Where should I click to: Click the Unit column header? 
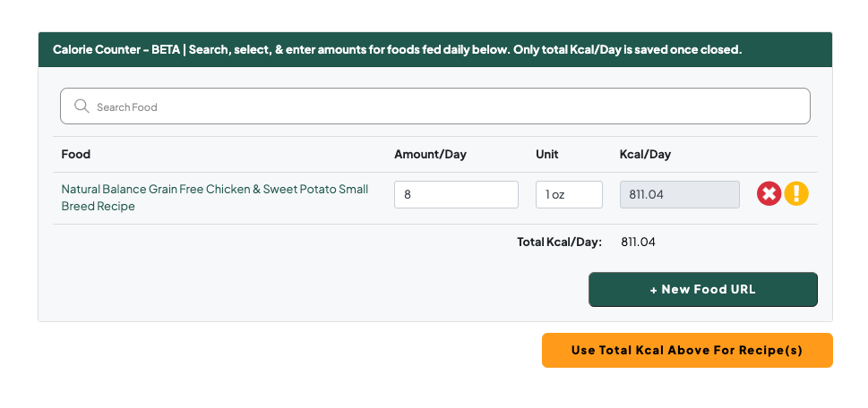tap(547, 154)
